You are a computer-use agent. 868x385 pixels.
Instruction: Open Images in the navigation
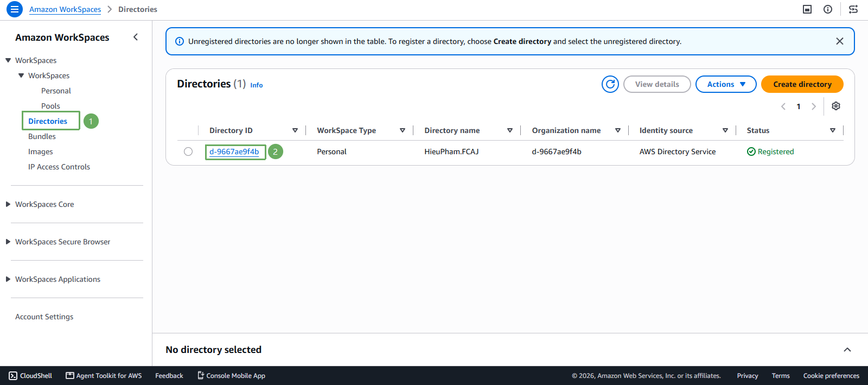41,152
